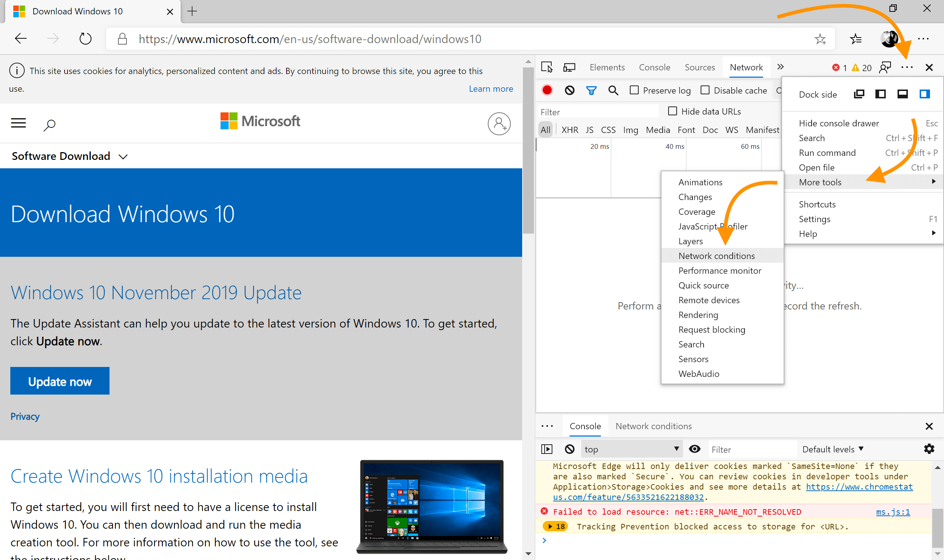The image size is (944, 560).
Task: Undock DevTools into separate window
Action: 859,94
